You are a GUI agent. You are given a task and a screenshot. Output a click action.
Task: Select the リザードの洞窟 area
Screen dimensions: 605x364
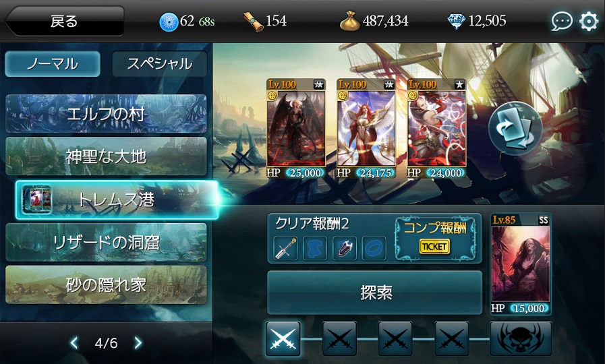[x=106, y=243]
